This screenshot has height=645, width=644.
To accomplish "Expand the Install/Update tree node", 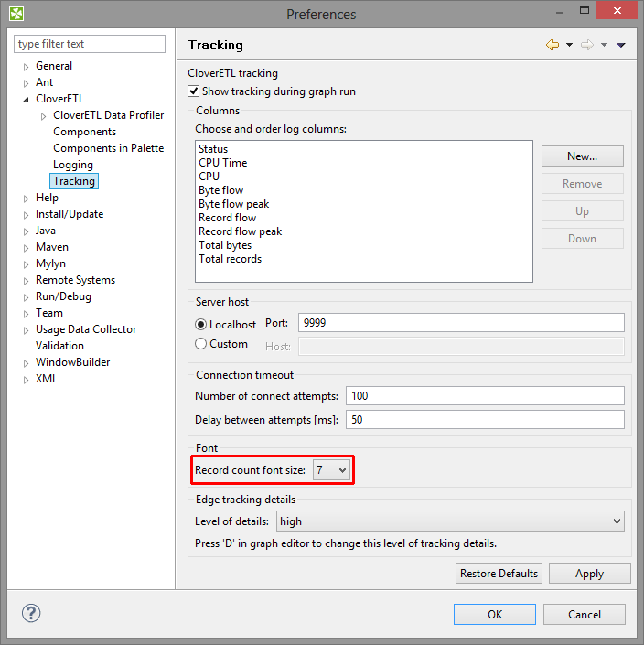I will coord(26,215).
